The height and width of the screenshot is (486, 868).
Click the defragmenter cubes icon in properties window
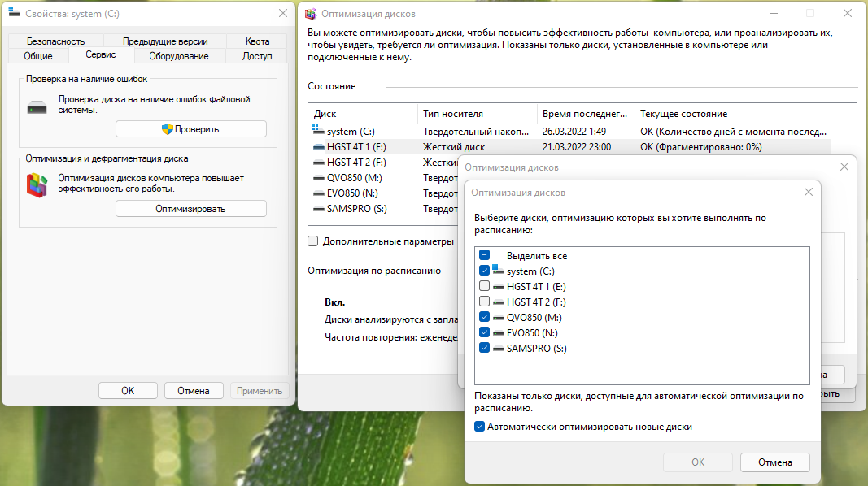click(x=37, y=185)
